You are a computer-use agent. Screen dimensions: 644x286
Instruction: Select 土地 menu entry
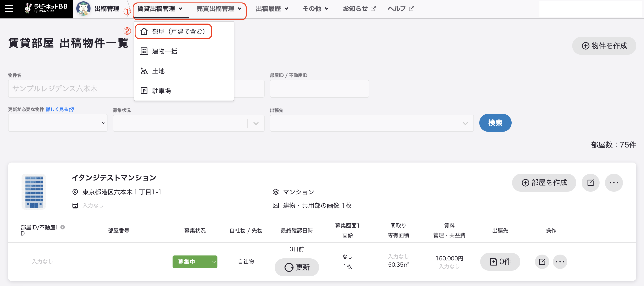(x=184, y=71)
